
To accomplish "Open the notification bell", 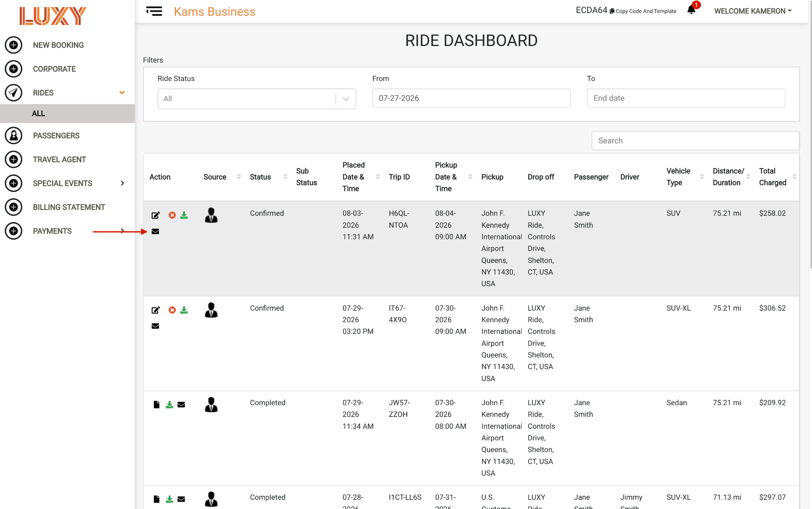I will [691, 10].
